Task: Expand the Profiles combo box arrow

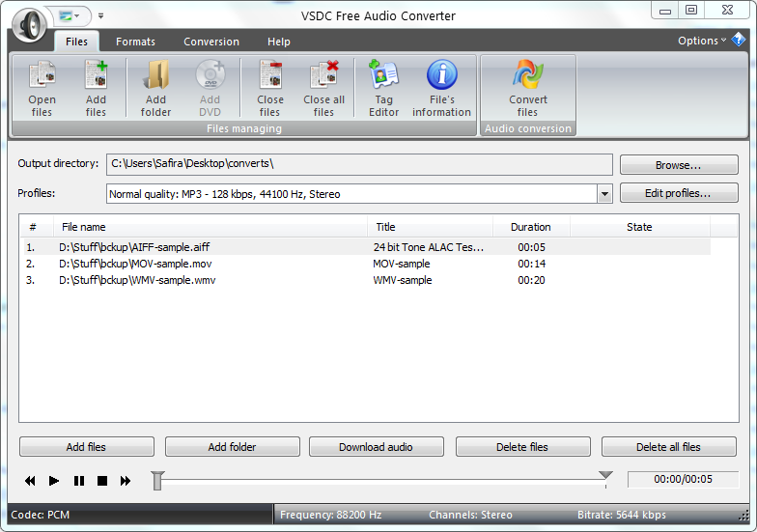Action: coord(604,194)
